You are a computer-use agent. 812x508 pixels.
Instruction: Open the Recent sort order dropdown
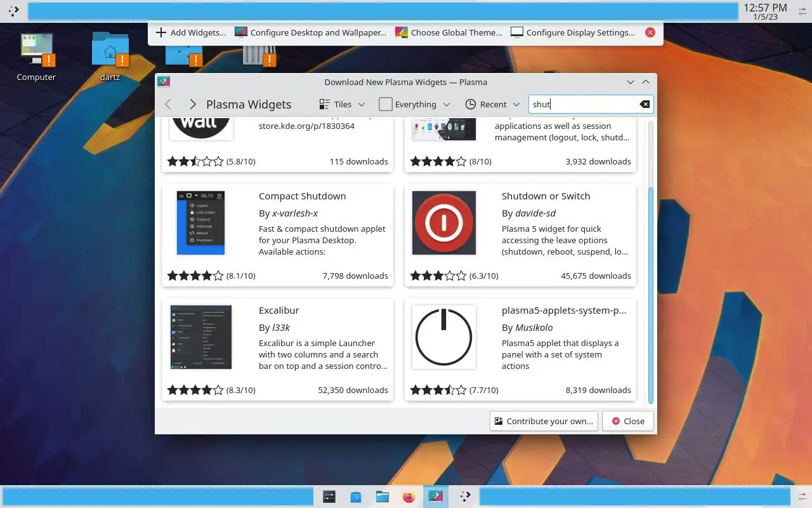click(492, 104)
